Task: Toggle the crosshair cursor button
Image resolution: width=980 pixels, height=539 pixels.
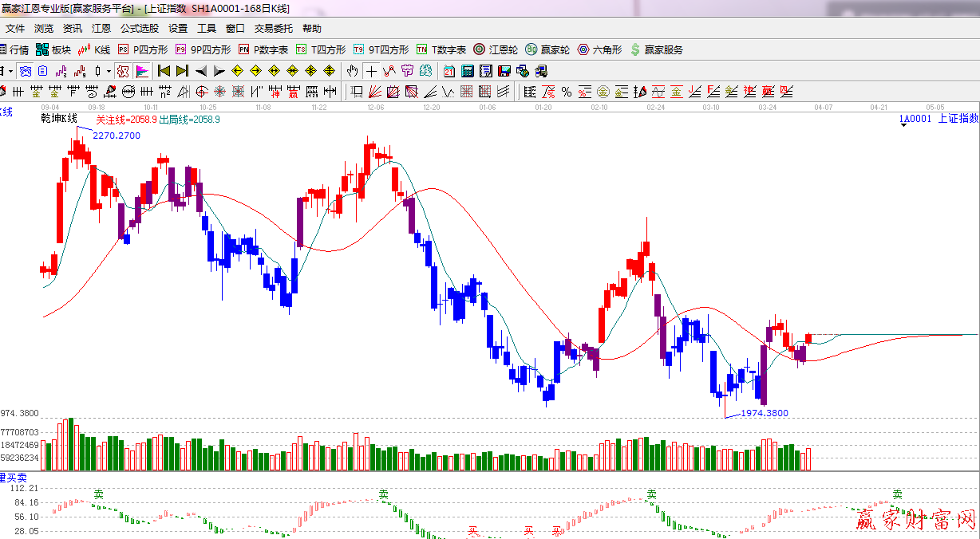Action: tap(372, 70)
